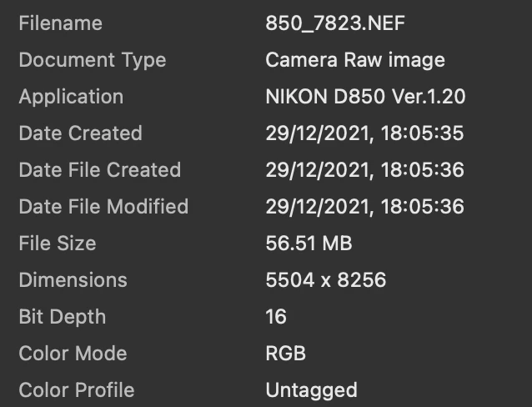Click the Date Created label
This screenshot has height=407, width=532.
(x=80, y=133)
